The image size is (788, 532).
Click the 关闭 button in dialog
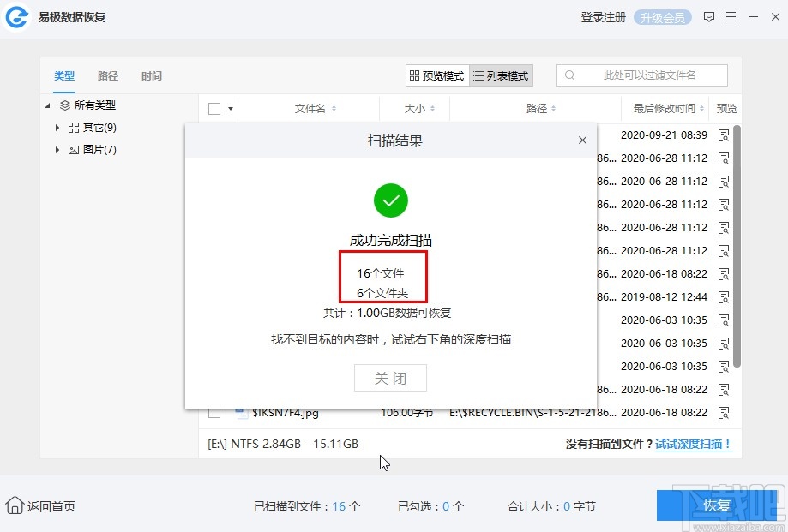tap(390, 378)
